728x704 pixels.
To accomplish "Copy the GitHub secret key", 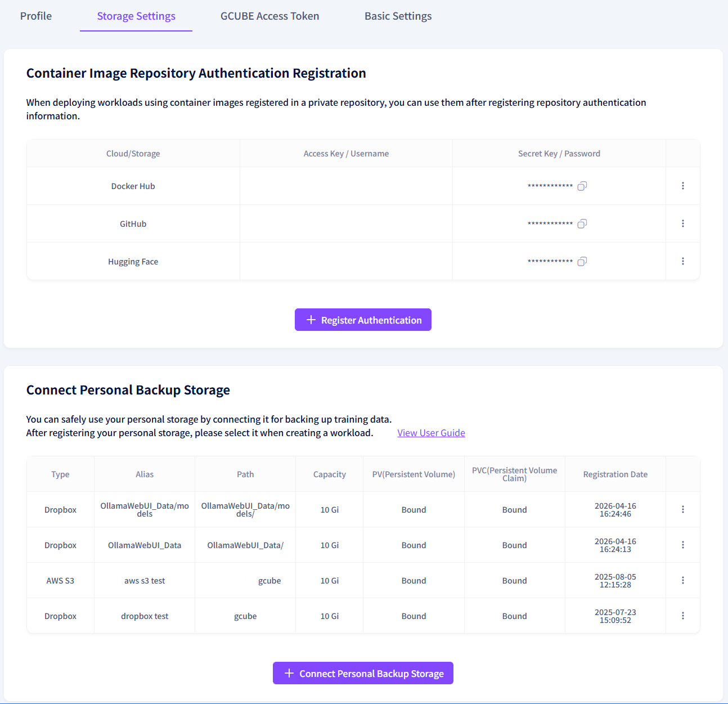I will click(x=582, y=224).
